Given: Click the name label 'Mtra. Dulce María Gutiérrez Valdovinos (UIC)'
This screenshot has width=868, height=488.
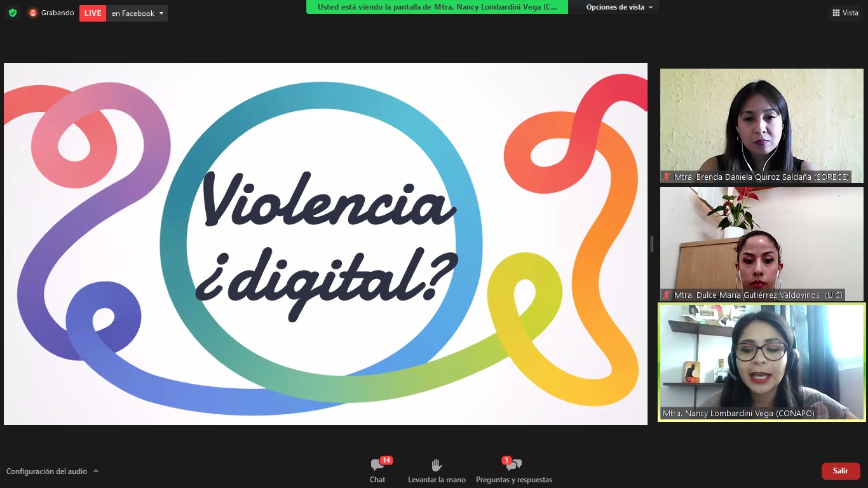Looking at the screenshot, I should 758,295.
